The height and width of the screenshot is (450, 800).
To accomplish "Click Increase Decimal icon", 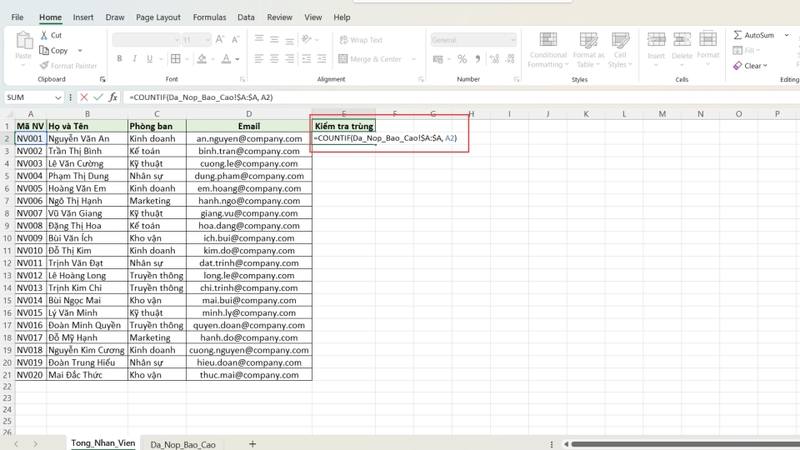I will 494,59.
